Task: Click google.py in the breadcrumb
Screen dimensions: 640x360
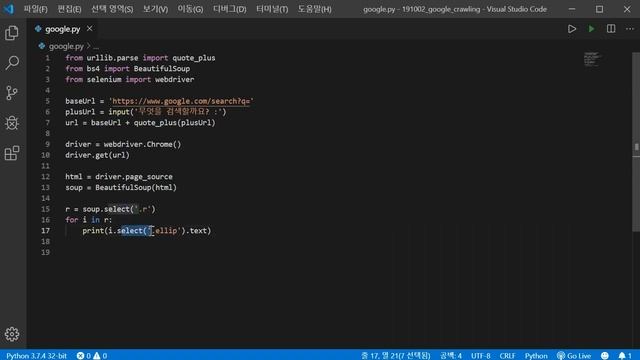Action: point(66,46)
